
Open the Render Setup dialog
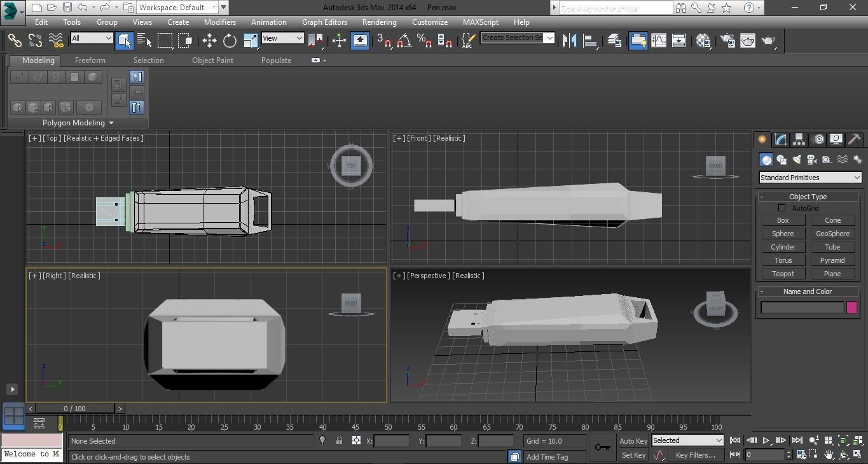727,40
